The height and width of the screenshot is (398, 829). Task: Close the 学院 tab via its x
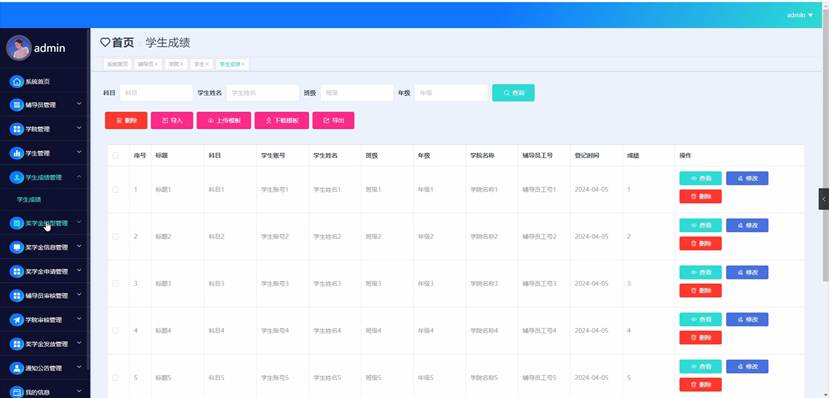point(181,64)
